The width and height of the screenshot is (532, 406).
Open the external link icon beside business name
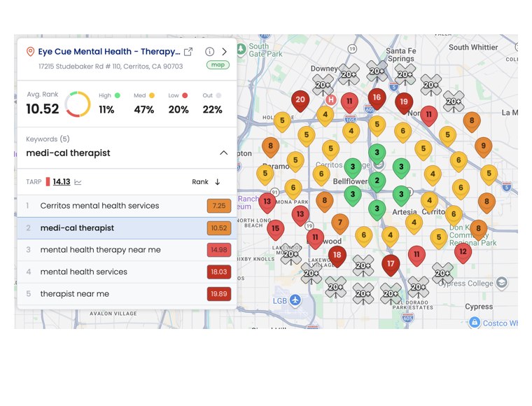[x=188, y=52]
